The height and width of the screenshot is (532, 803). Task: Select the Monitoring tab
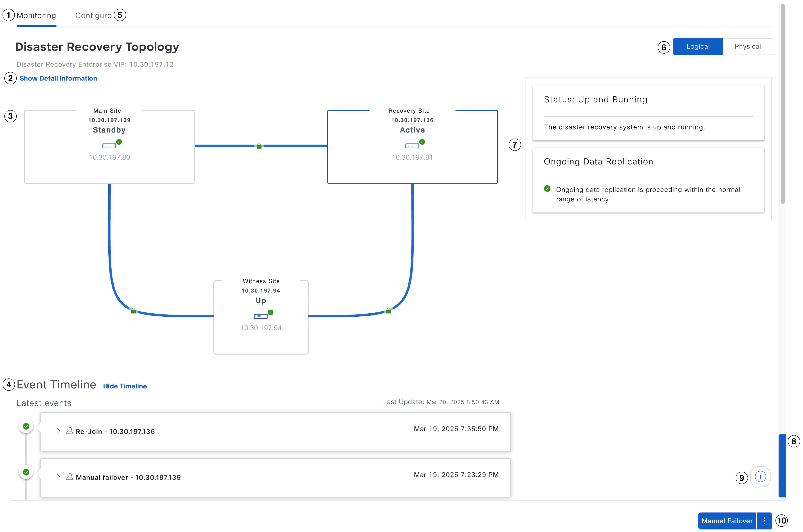pyautogui.click(x=36, y=16)
